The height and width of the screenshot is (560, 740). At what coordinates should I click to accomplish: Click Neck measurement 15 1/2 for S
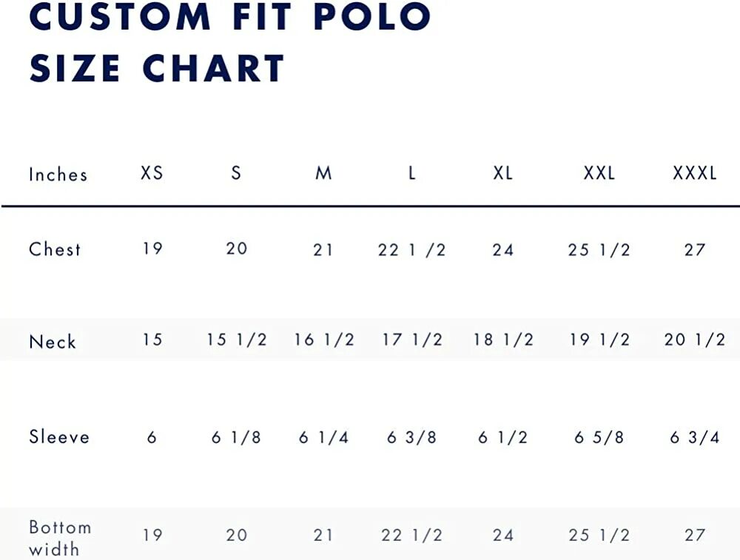(237, 340)
